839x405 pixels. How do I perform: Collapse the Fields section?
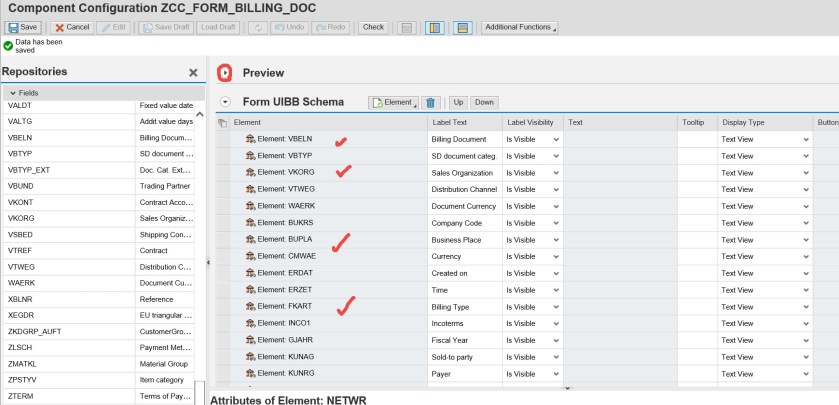[13, 93]
